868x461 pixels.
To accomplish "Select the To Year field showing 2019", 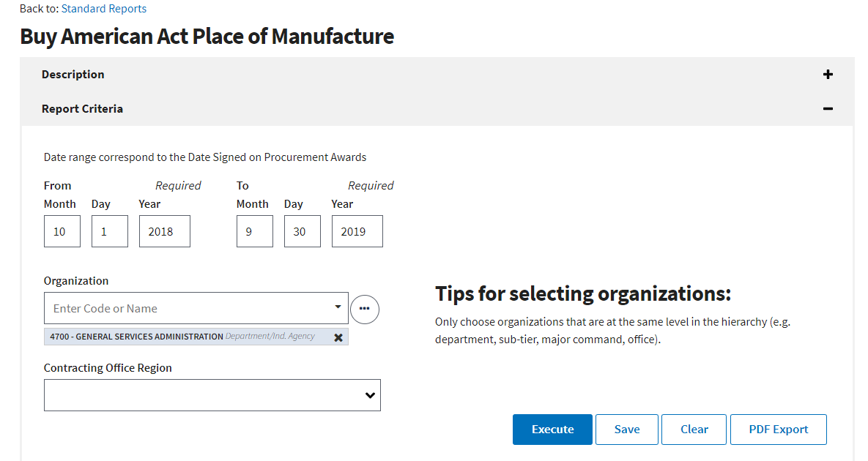I will click(357, 231).
